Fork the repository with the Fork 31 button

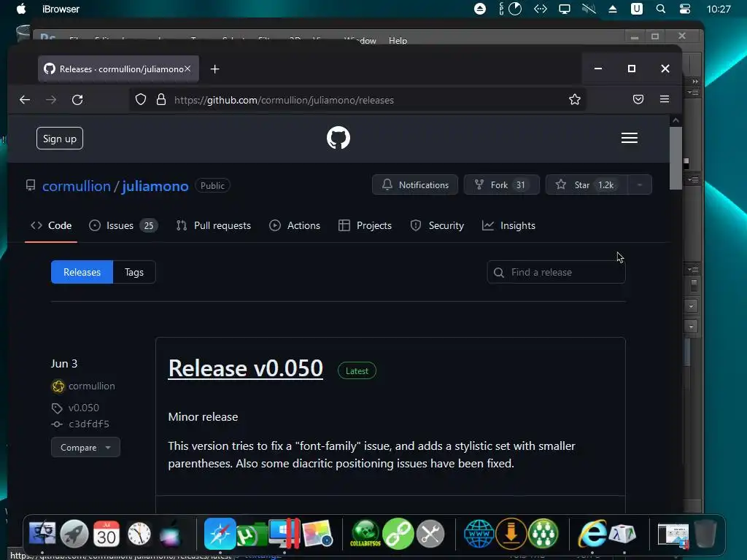(x=502, y=184)
